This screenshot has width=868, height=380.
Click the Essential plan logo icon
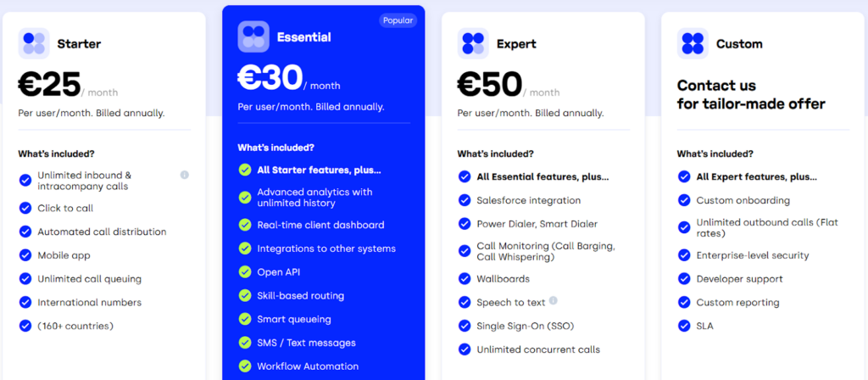pyautogui.click(x=253, y=36)
